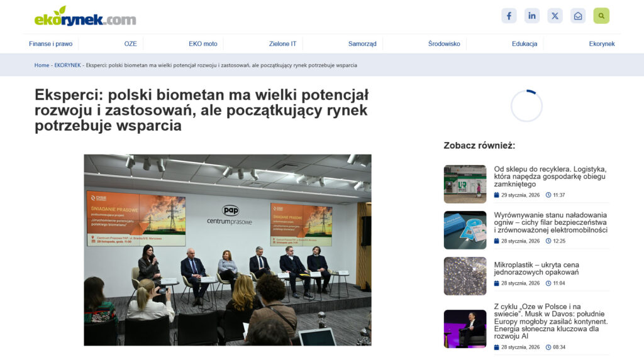Click the EKORYNEK breadcrumb link
644x360 pixels.
click(67, 65)
